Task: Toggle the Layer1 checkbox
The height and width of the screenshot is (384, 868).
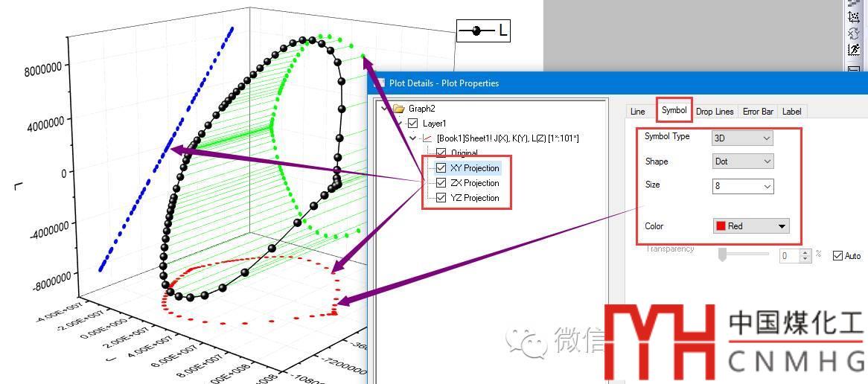Action: point(412,124)
